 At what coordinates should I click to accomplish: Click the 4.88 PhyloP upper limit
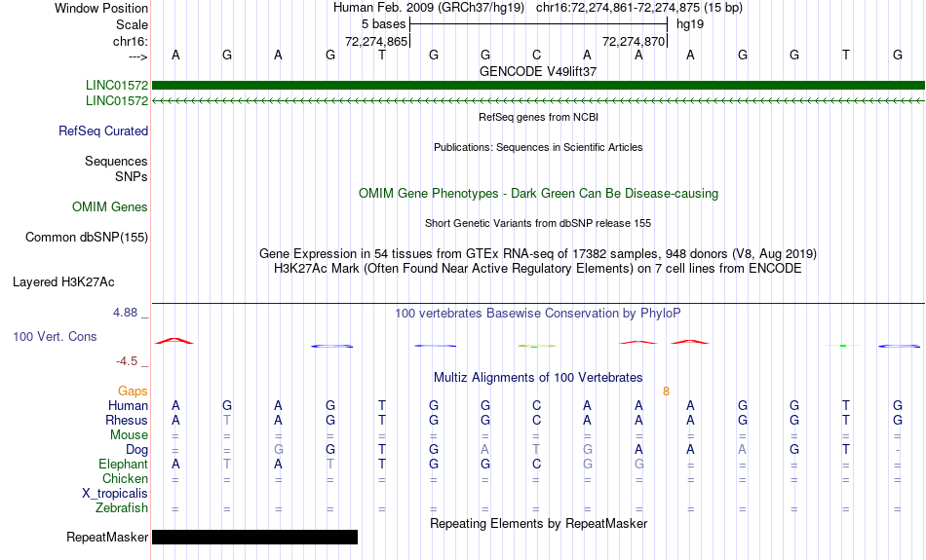pyautogui.click(x=125, y=313)
